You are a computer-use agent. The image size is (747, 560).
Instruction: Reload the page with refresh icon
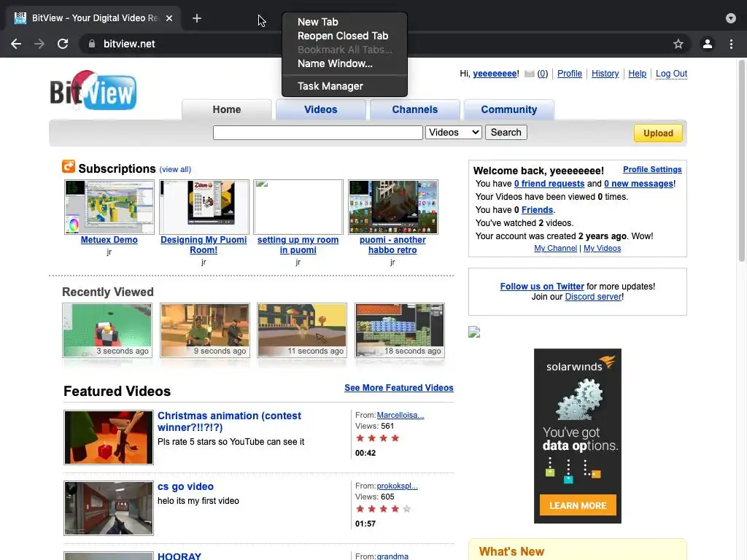click(63, 44)
